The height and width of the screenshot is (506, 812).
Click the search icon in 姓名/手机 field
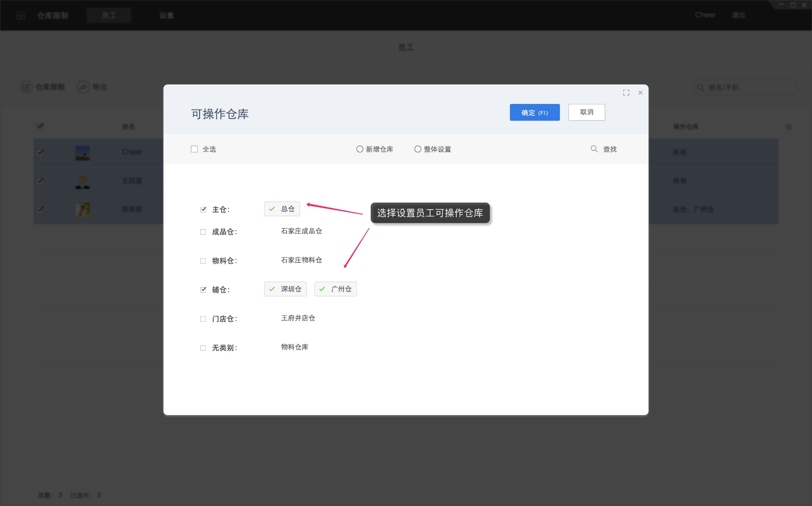pos(700,87)
